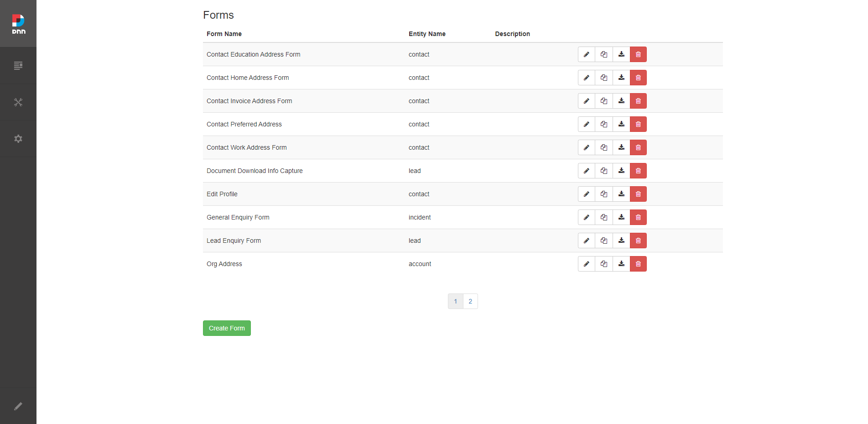The width and height of the screenshot is (868, 424).
Task: Open the Manage tools icon in sidebar
Action: [x=18, y=102]
